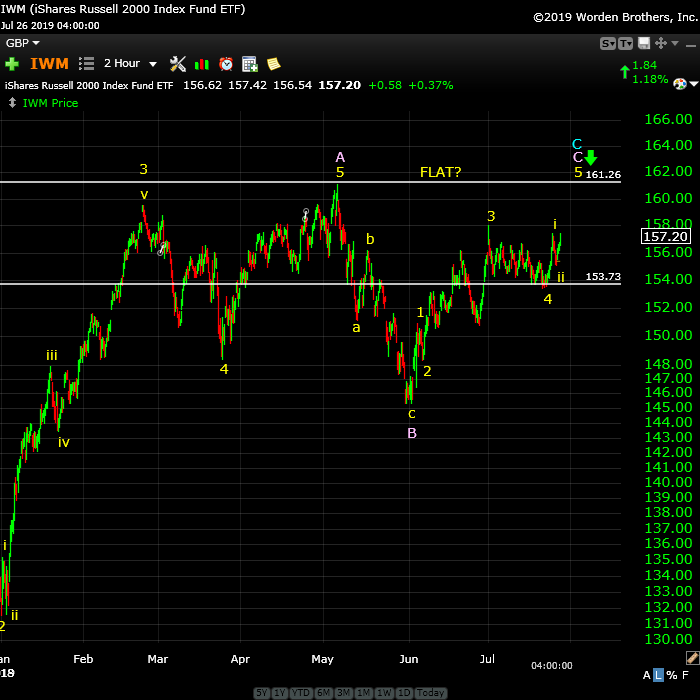Click the 130.00 price axis label
The height and width of the screenshot is (700, 700).
click(x=668, y=639)
